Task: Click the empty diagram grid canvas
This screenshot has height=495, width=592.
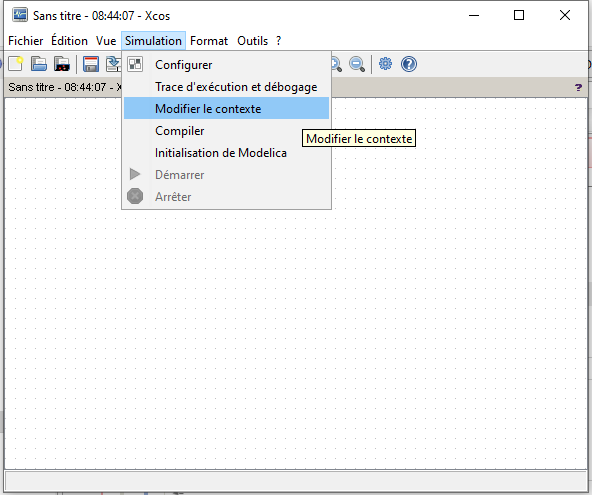Action: 296,340
